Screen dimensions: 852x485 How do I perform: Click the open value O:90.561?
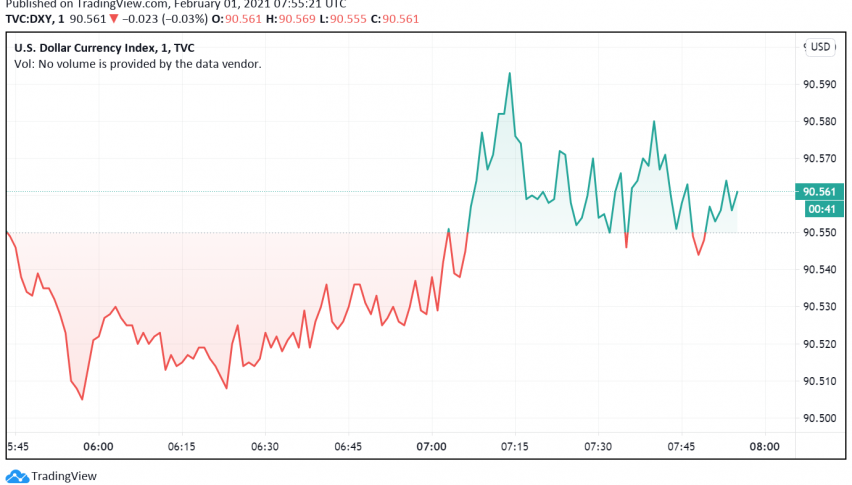236,19
